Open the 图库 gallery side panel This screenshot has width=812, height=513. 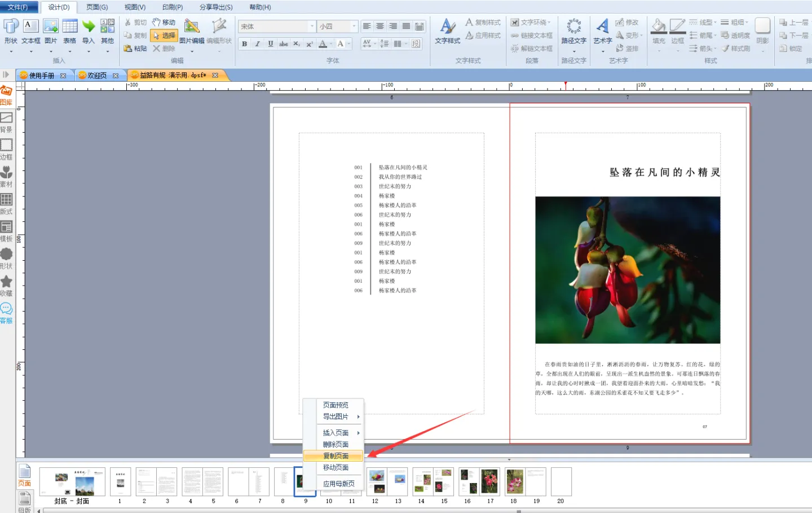pos(6,95)
